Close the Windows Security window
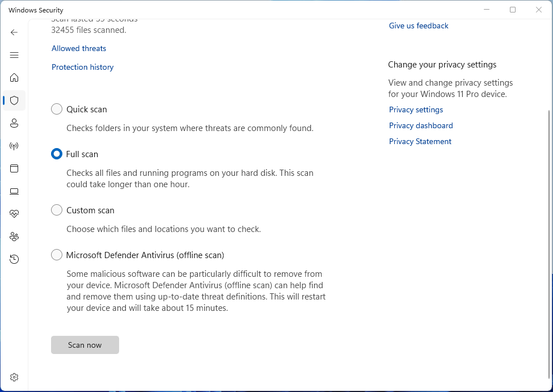Image resolution: width=553 pixels, height=392 pixels. pos(539,10)
